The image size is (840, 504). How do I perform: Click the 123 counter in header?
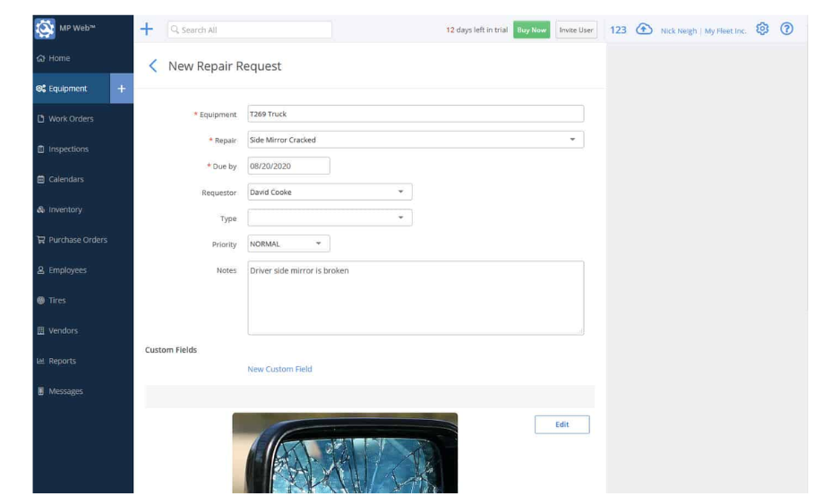618,30
